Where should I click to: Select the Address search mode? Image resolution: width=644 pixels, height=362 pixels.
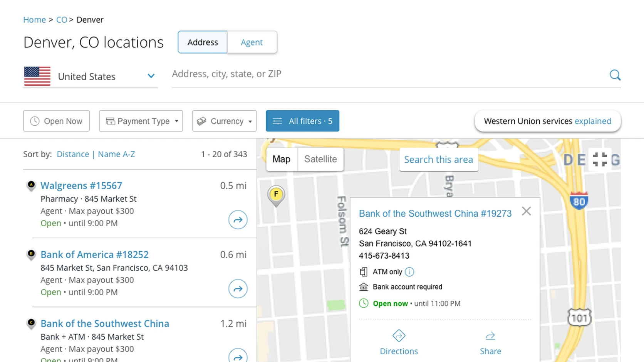point(203,42)
